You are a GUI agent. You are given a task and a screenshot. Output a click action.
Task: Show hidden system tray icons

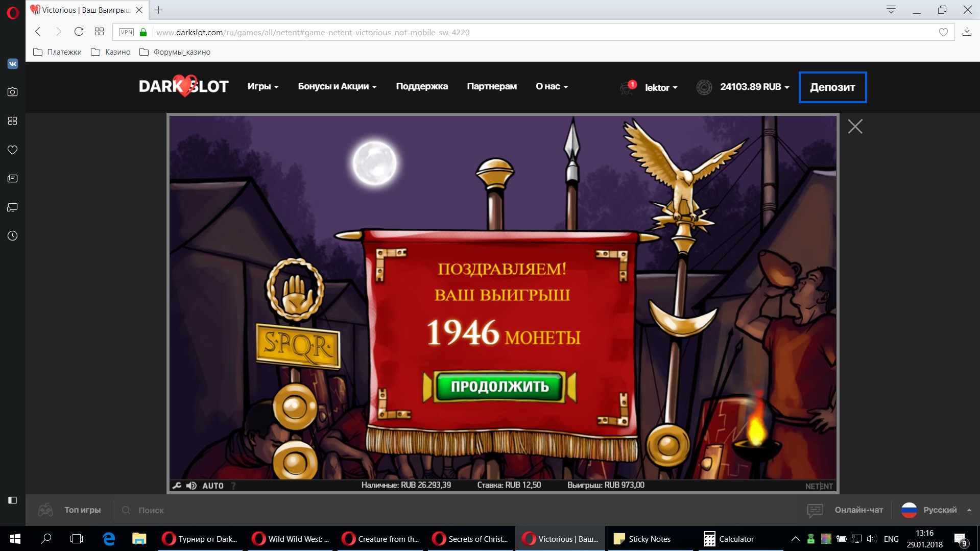(x=795, y=539)
